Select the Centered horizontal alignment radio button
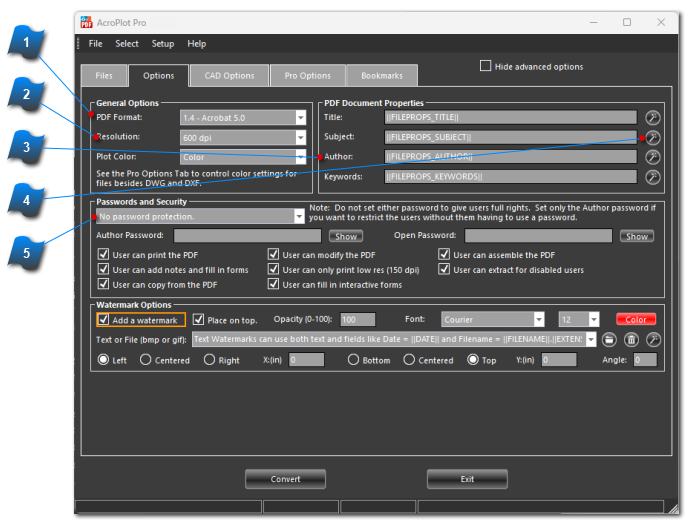This screenshot has height=523, width=688. click(x=146, y=360)
